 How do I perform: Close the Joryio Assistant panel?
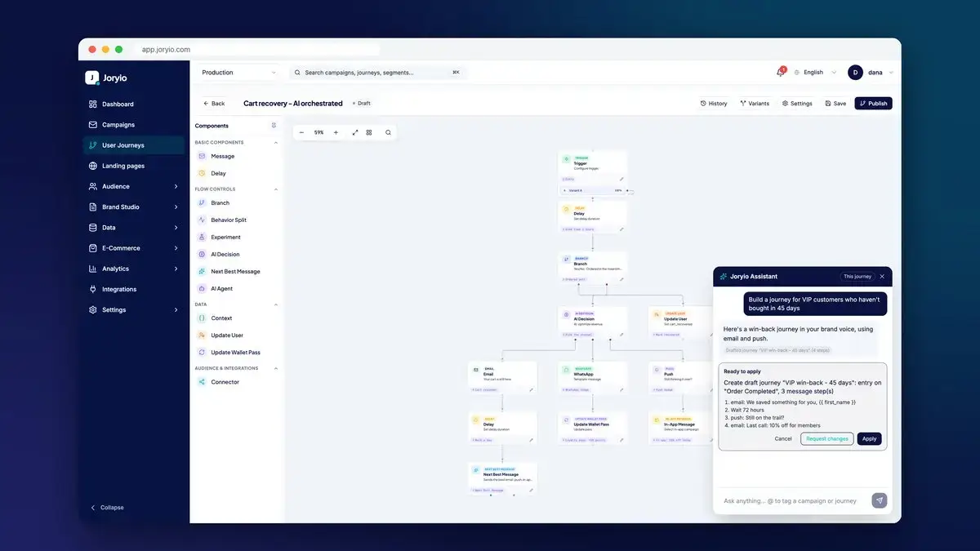(x=882, y=277)
